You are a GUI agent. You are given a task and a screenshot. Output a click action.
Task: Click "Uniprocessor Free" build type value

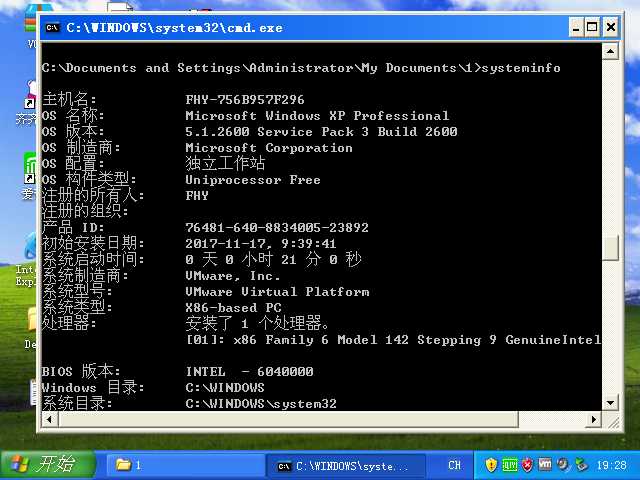pos(253,180)
